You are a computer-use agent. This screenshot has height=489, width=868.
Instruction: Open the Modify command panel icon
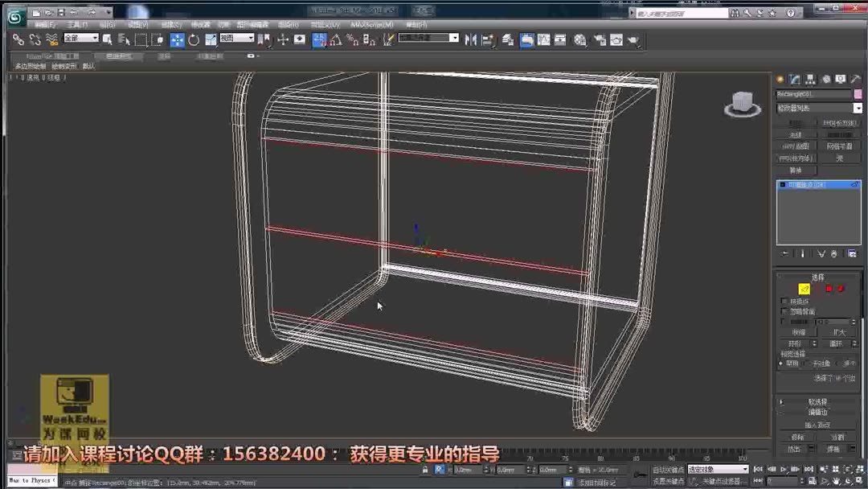pyautogui.click(x=794, y=79)
